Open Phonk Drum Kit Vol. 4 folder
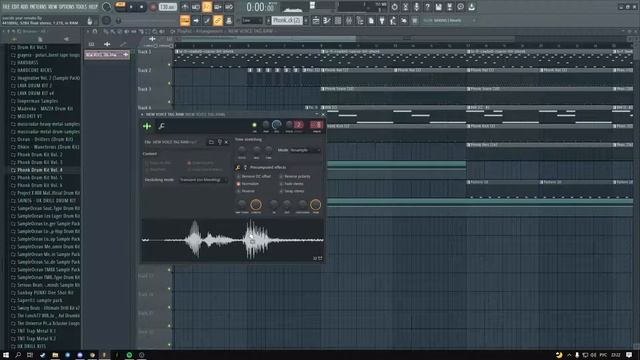The image size is (640, 360). click(x=40, y=170)
